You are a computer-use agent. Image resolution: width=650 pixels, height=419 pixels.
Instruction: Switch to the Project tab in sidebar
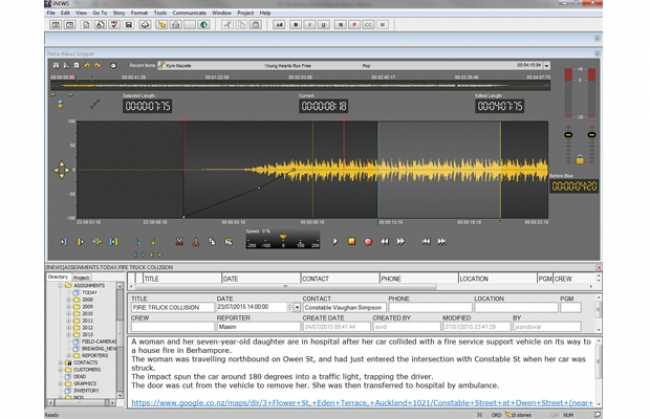click(x=81, y=277)
